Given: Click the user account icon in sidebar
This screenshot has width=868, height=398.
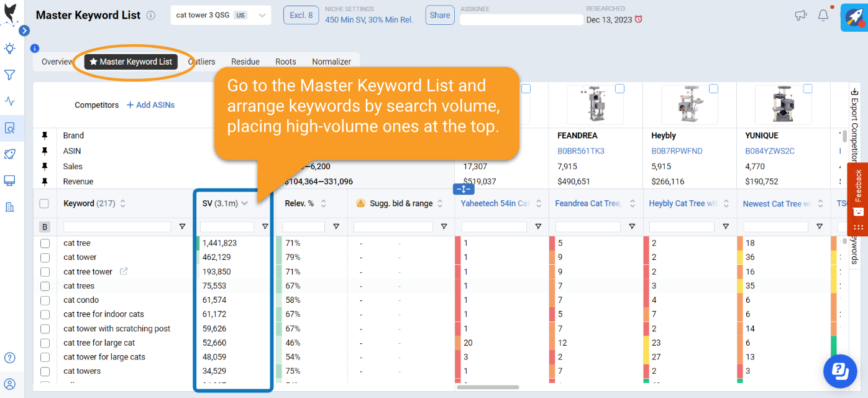Looking at the screenshot, I should point(10,384).
